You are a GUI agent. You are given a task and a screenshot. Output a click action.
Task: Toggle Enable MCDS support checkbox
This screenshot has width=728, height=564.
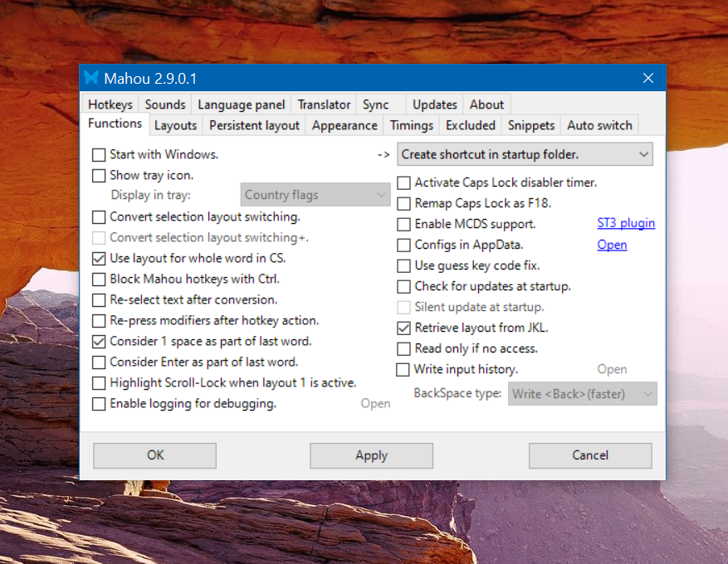(404, 225)
